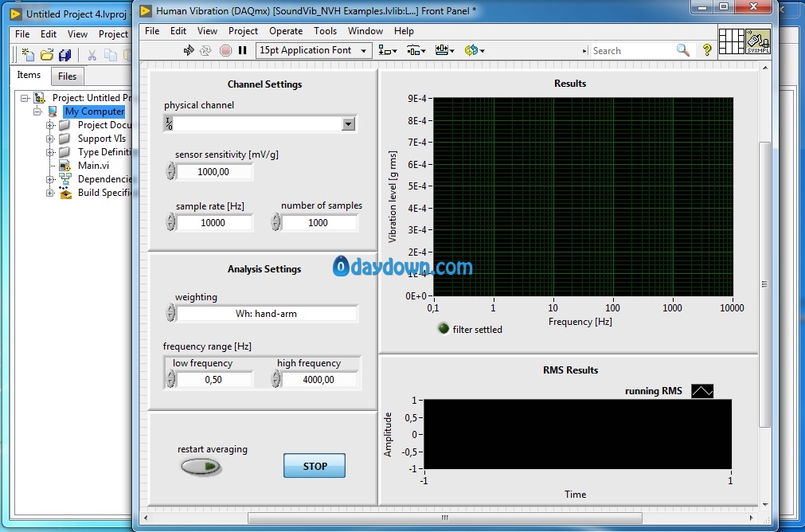Expand the Type Definitions folder
This screenshot has height=532, width=805.
tap(50, 152)
